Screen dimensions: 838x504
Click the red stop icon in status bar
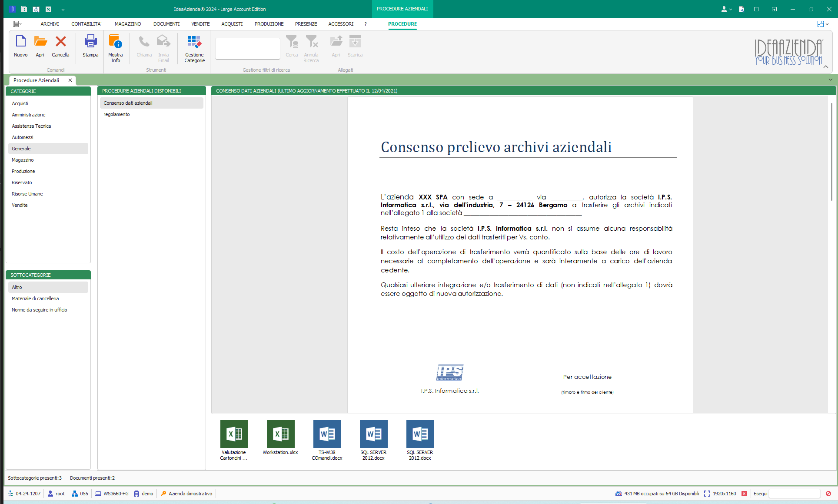pyautogui.click(x=828, y=494)
